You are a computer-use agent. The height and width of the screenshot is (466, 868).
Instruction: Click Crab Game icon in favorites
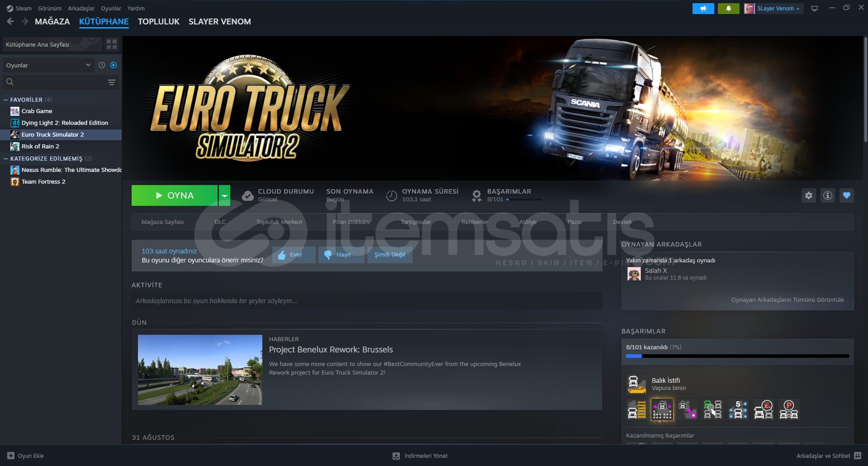[x=15, y=111]
